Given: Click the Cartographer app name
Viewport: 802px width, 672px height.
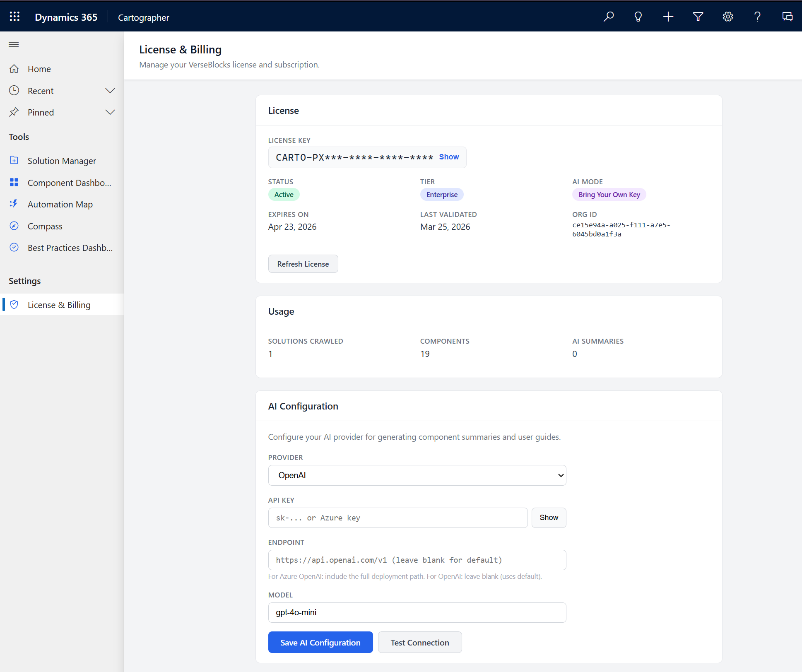Looking at the screenshot, I should click(x=144, y=17).
